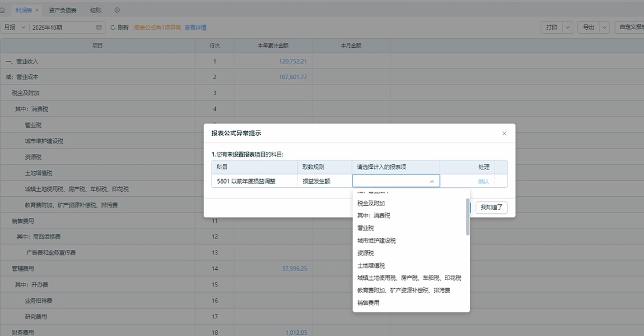Image resolution: width=644 pixels, height=336 pixels.
Task: Click the calendar icon in period field
Action: click(x=99, y=27)
